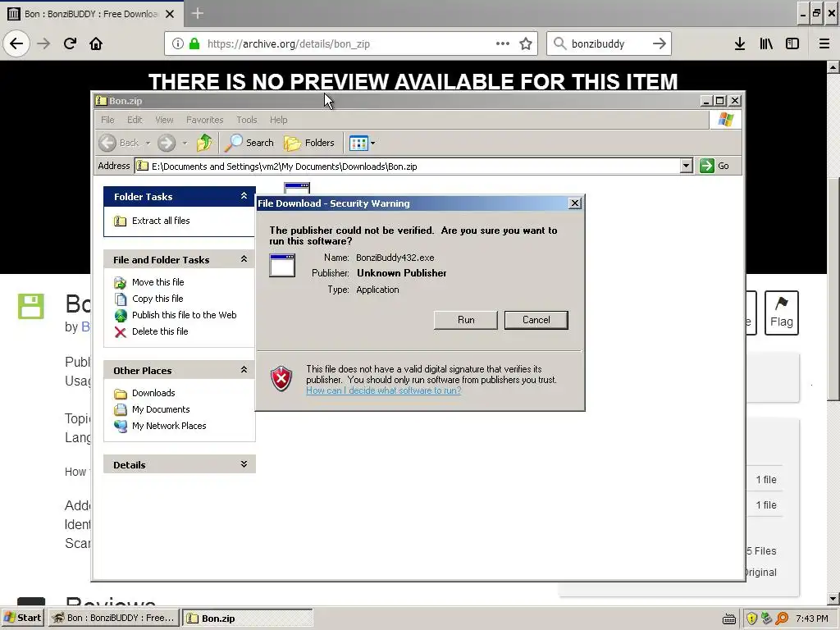
Task: Show Firefox sidebars icon
Action: [792, 43]
